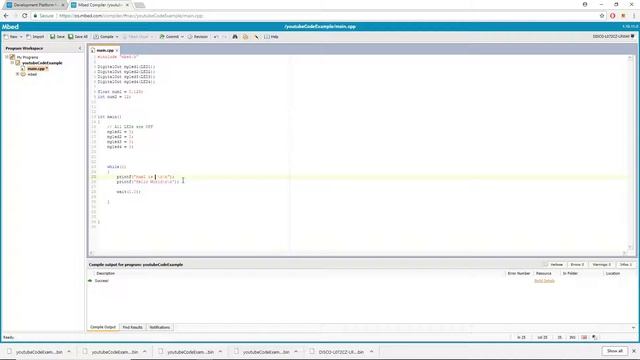Image resolution: width=640 pixels, height=360 pixels.
Task: Click the code line printing num1 value
Action: [145, 177]
